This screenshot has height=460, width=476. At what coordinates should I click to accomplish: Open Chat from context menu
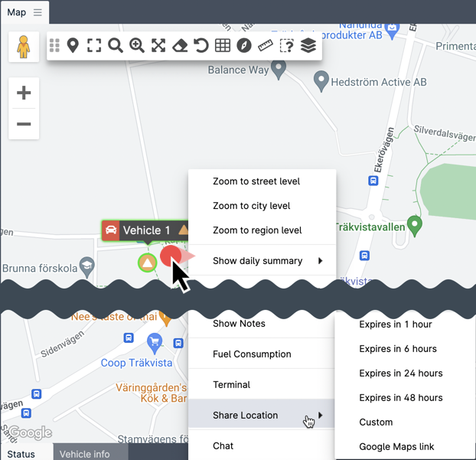pyautogui.click(x=262, y=445)
